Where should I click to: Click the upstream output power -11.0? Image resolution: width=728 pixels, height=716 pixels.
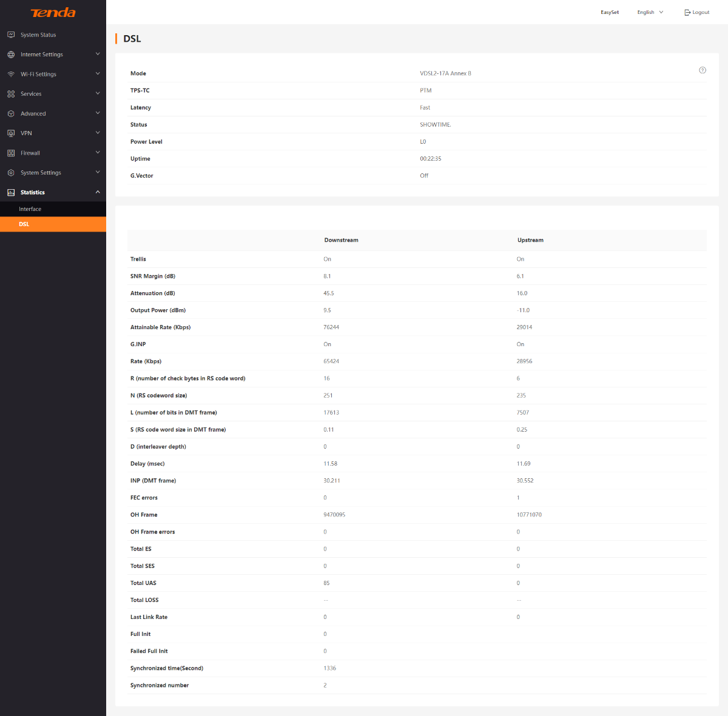coord(523,310)
